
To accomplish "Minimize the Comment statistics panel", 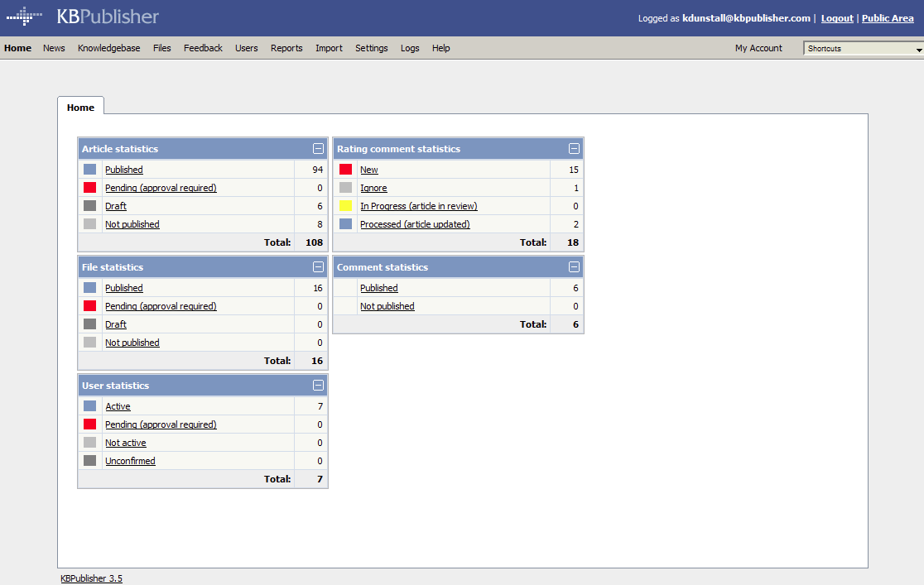I will coord(574,267).
